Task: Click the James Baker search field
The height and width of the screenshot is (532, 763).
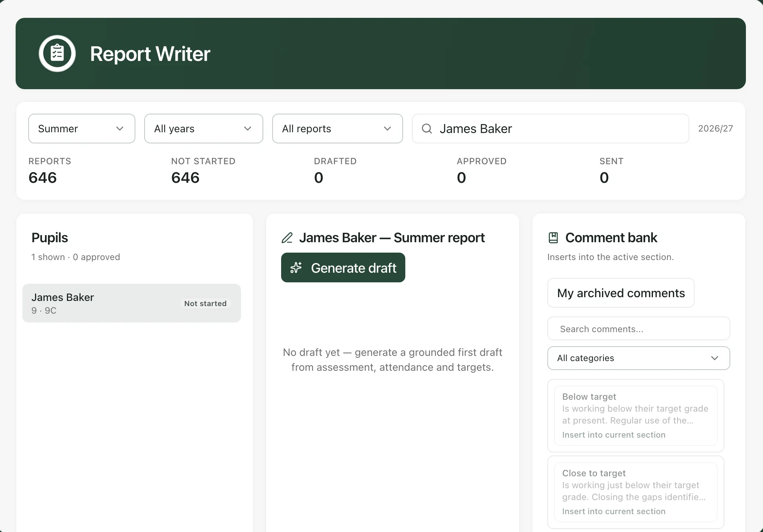Action: pyautogui.click(x=551, y=129)
